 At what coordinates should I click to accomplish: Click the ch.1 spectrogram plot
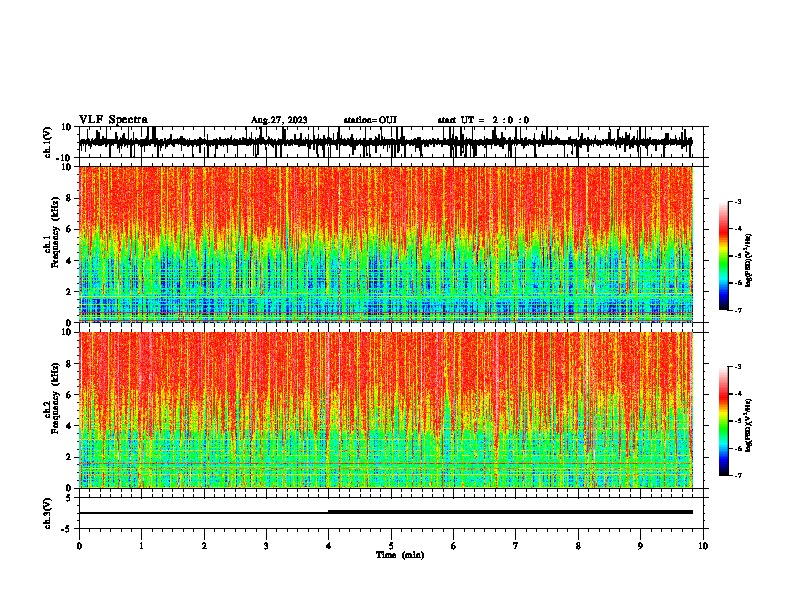pos(386,244)
